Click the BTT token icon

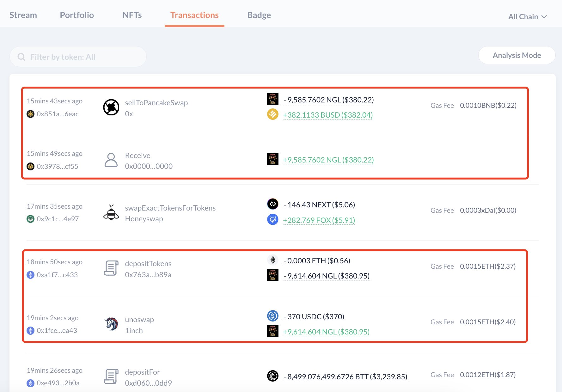tap(272, 376)
